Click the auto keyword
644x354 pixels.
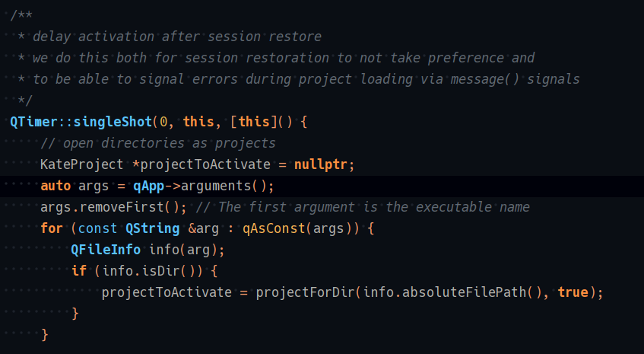pyautogui.click(x=56, y=186)
